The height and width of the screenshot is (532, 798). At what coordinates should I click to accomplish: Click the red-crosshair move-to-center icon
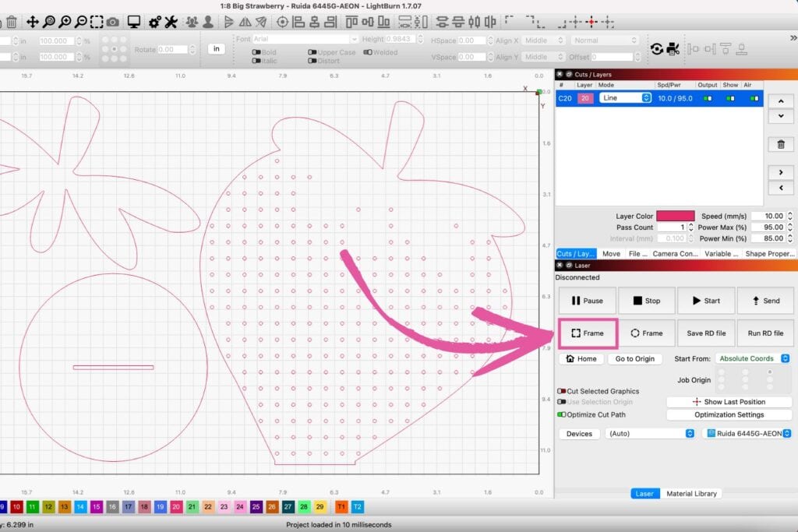click(x=591, y=22)
